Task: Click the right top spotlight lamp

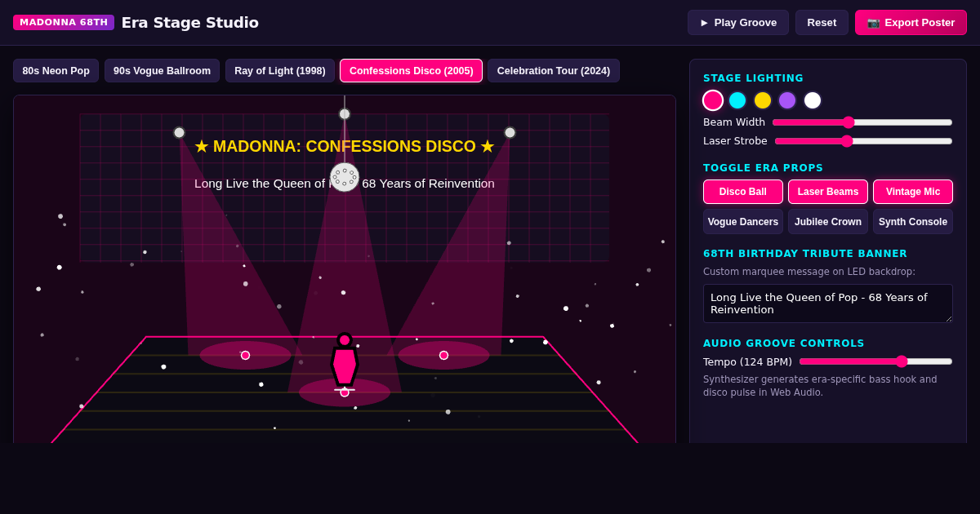Action: [510, 132]
